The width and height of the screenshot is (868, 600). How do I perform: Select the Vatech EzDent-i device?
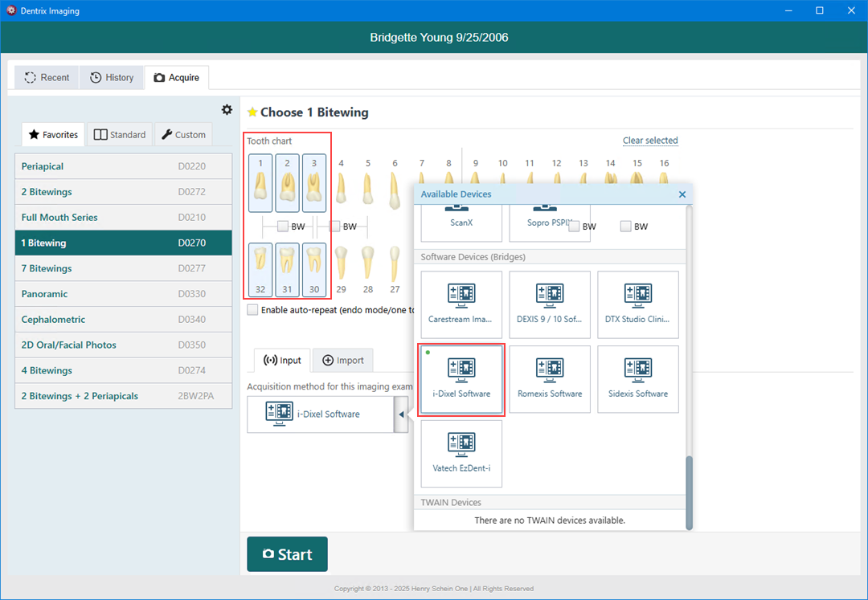click(461, 453)
